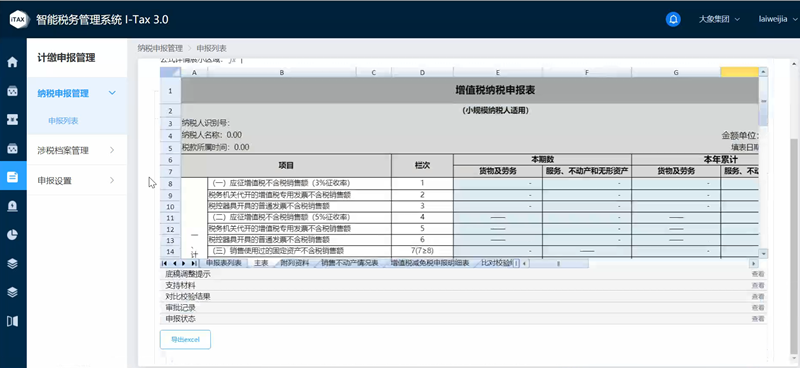The image size is (800, 368).
Task: Select row 11 header in the spreadsheet
Action: tap(170, 217)
